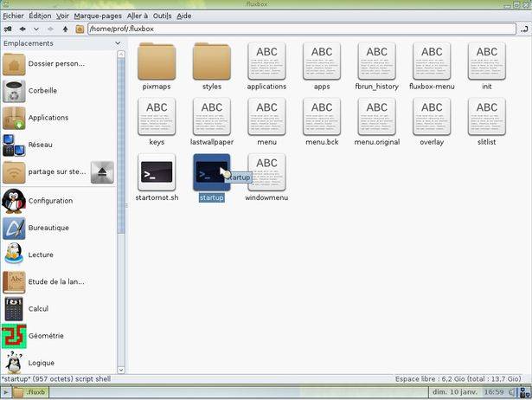The height and width of the screenshot is (400, 532).
Task: Click the network tray icon
Action: click(526, 393)
